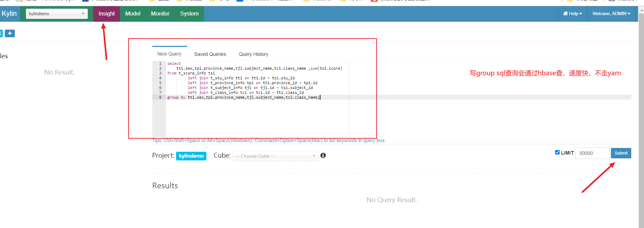The image size is (644, 228).
Task: Submit the query
Action: (x=621, y=153)
